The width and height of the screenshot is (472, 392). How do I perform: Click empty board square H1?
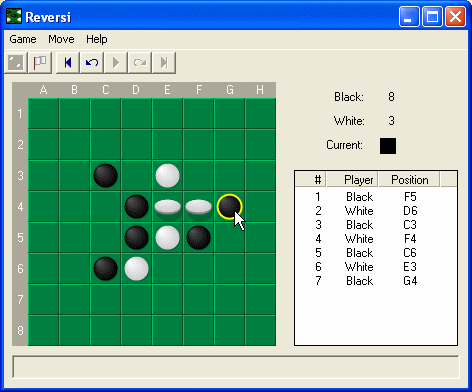(x=260, y=113)
